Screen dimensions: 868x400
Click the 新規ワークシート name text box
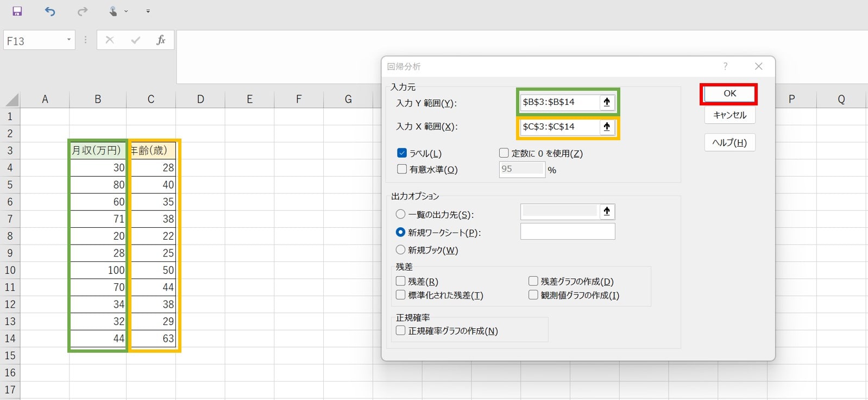(568, 232)
